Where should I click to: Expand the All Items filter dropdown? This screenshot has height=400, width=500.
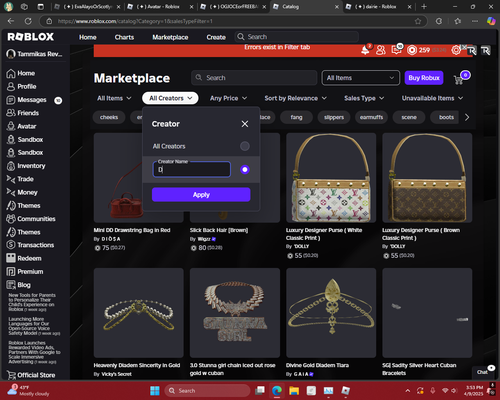(x=114, y=98)
